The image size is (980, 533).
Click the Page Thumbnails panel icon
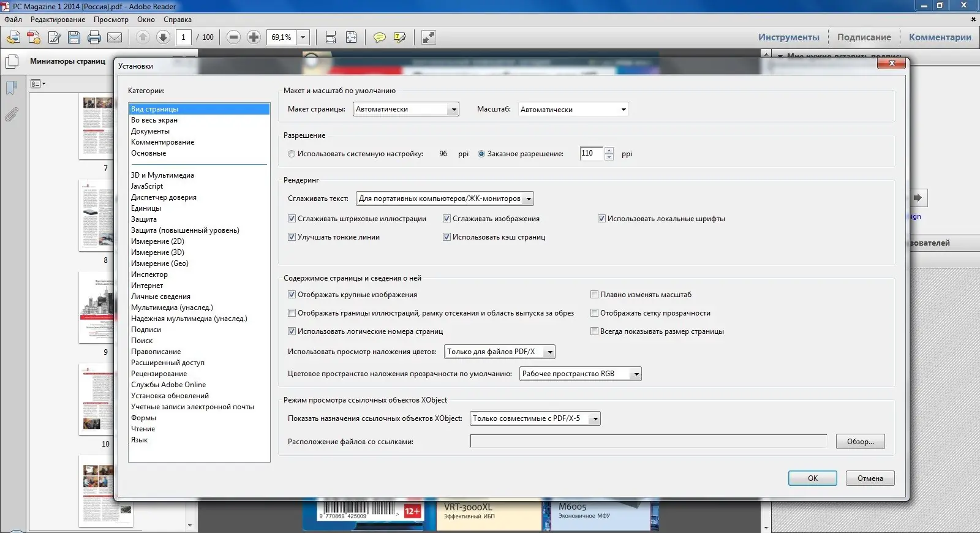(x=12, y=62)
